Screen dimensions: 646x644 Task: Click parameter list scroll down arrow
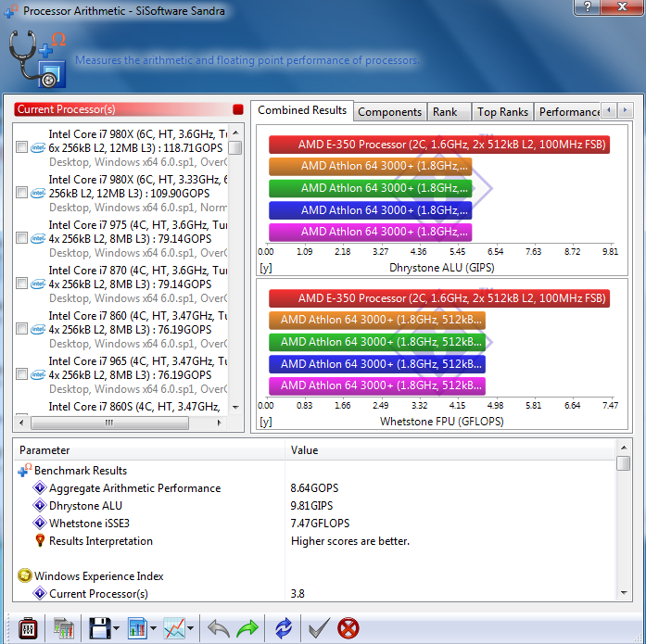pyautogui.click(x=624, y=593)
